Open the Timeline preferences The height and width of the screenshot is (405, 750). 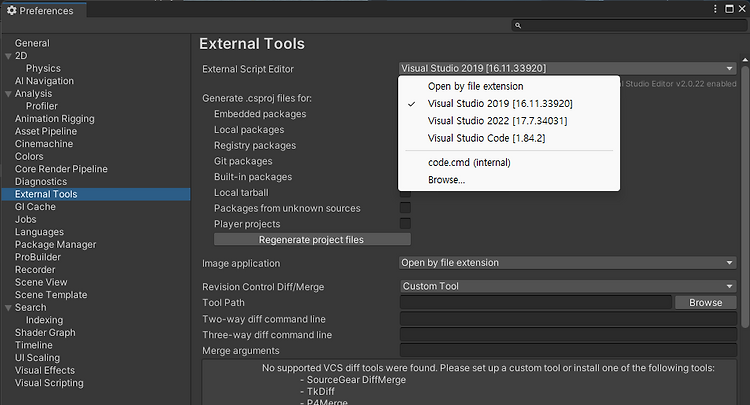pyautogui.click(x=33, y=345)
